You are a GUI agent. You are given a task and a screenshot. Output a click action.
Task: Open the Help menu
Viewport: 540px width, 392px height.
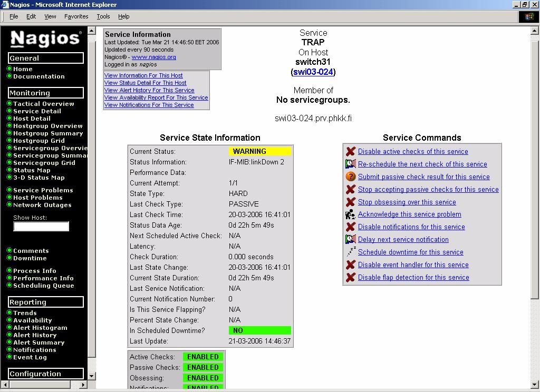pyautogui.click(x=123, y=16)
